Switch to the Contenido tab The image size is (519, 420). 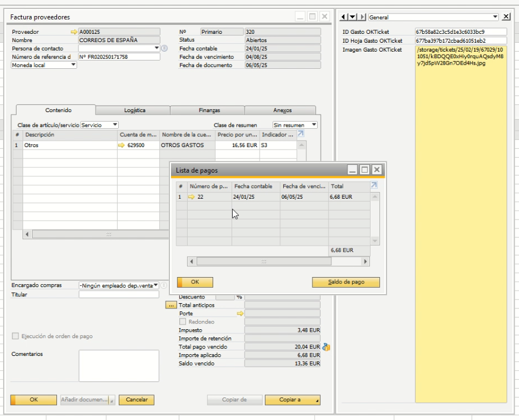58,110
